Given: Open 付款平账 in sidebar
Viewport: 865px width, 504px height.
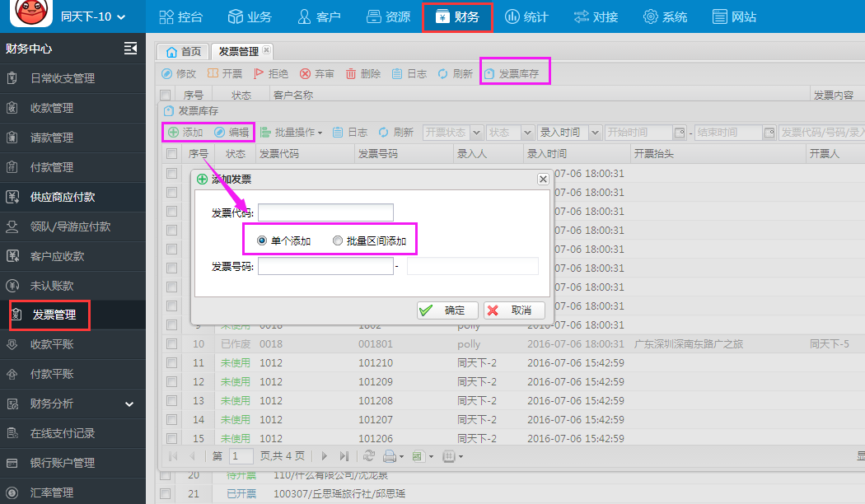Looking at the screenshot, I should pyautogui.click(x=72, y=375).
